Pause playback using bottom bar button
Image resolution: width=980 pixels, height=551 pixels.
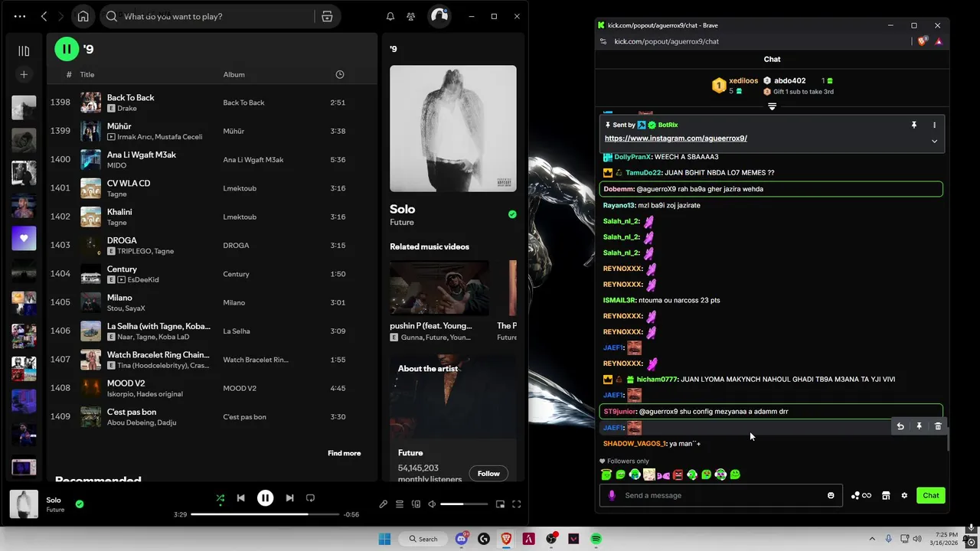click(x=265, y=497)
